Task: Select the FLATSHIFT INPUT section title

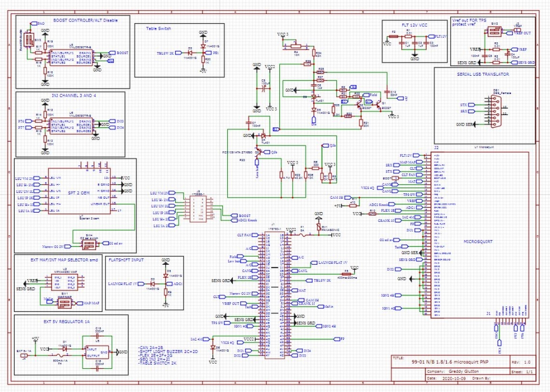Action: click(126, 260)
